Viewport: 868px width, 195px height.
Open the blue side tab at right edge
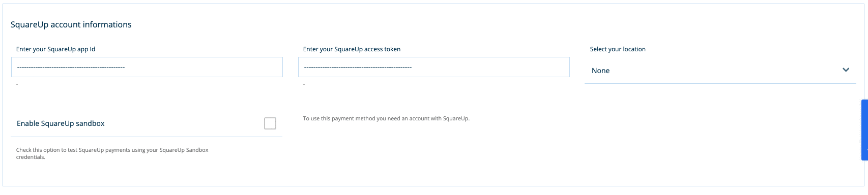coord(864,130)
